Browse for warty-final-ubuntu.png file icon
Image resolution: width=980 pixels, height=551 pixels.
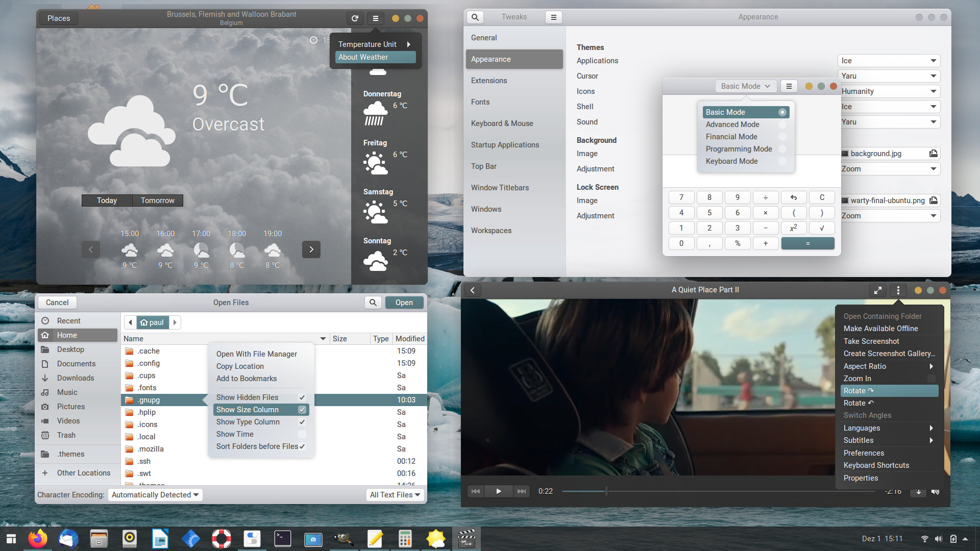[934, 201]
